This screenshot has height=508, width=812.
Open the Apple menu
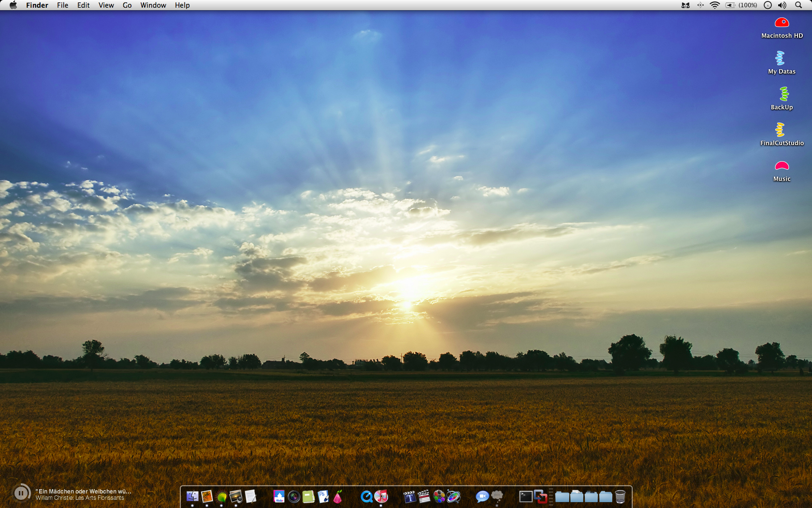tap(13, 5)
